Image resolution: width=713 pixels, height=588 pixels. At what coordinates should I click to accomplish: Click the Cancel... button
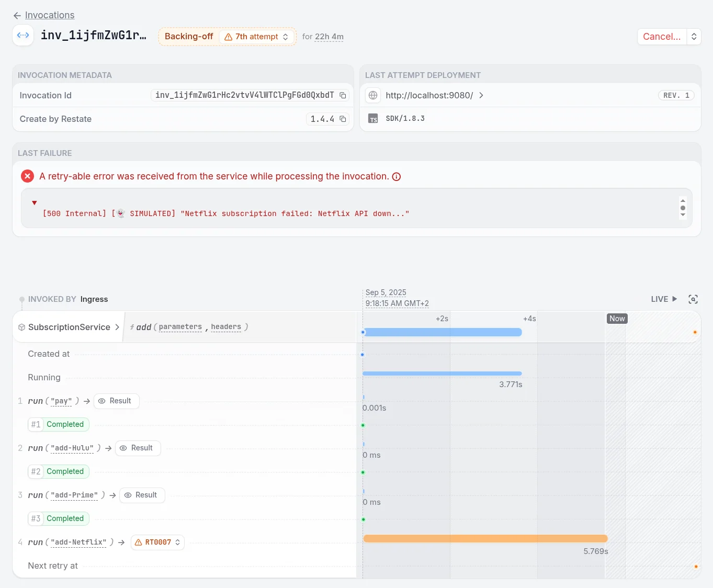click(662, 37)
